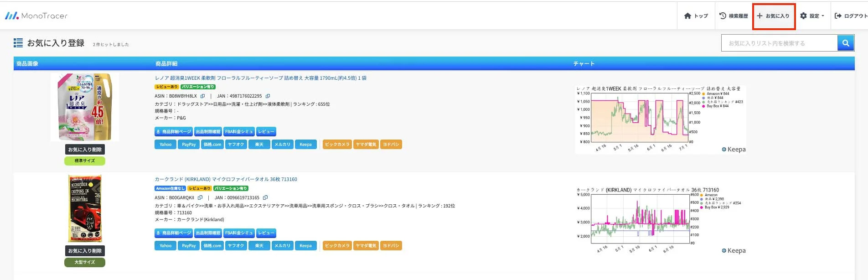Click レビュー button for the KIRKLAND towel

coord(266,233)
